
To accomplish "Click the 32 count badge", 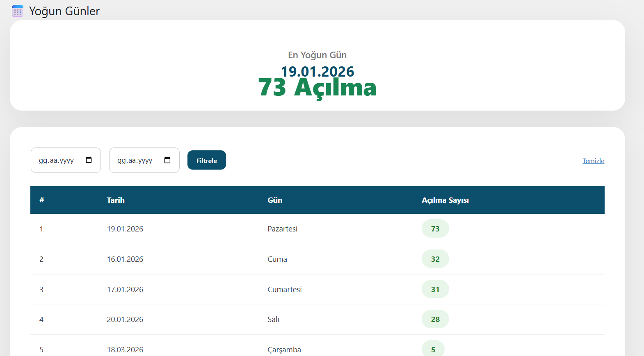I will point(435,259).
